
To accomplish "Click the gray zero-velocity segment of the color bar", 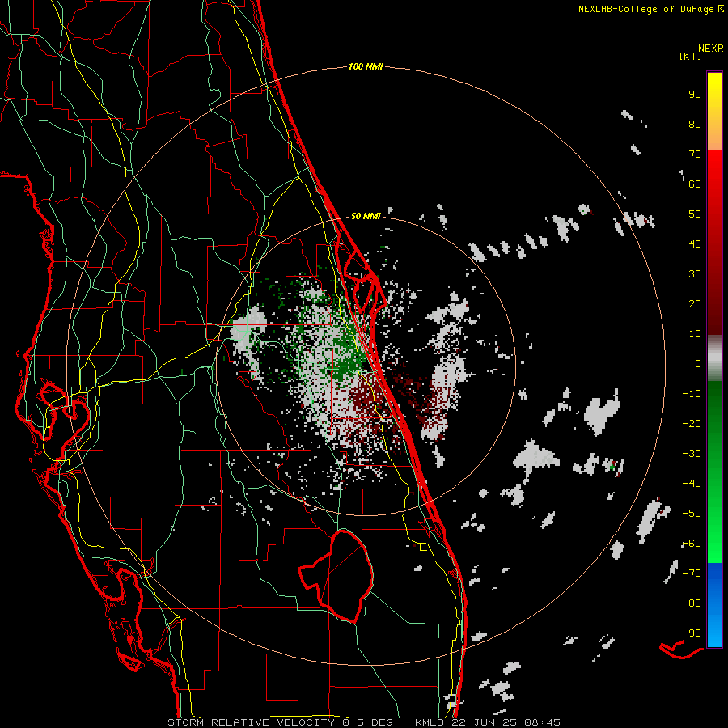I will [714, 358].
